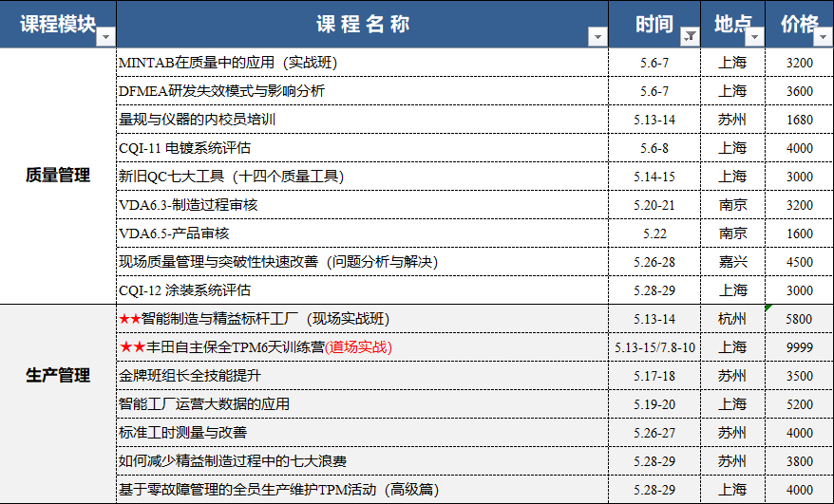Select the price cell 1600
This screenshot has width=834, height=504.
pyautogui.click(x=800, y=233)
